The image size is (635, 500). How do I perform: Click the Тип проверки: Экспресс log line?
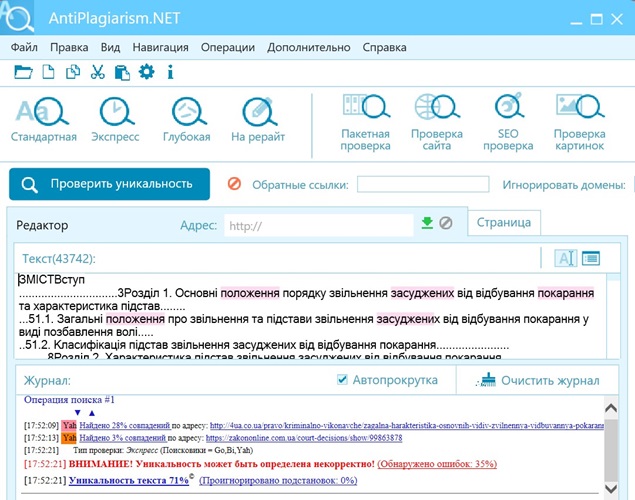click(163, 450)
